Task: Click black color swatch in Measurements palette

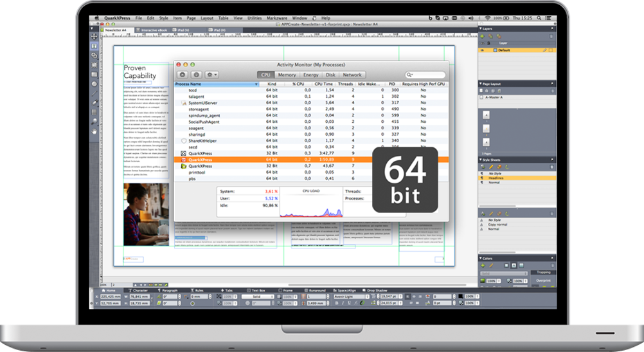Action: pyautogui.click(x=460, y=297)
